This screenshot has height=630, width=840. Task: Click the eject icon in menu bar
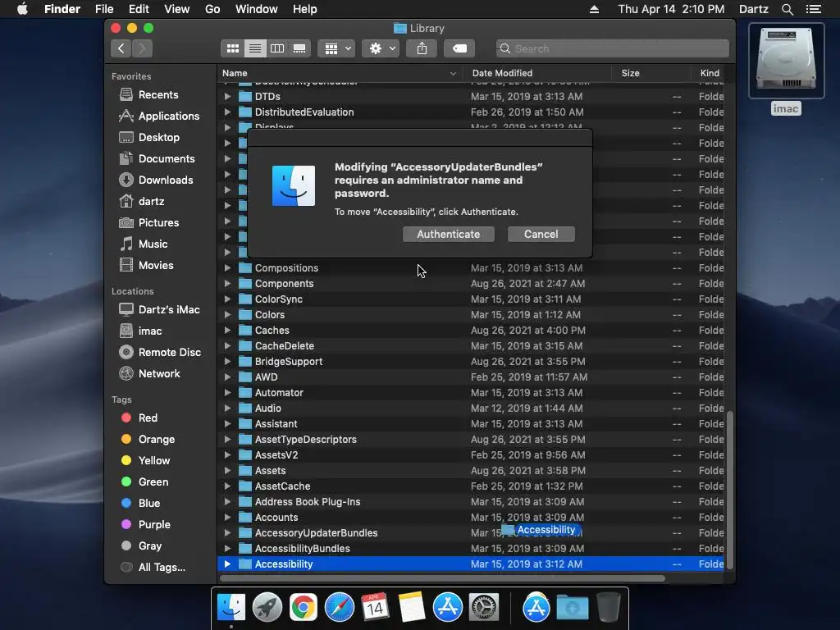[594, 9]
